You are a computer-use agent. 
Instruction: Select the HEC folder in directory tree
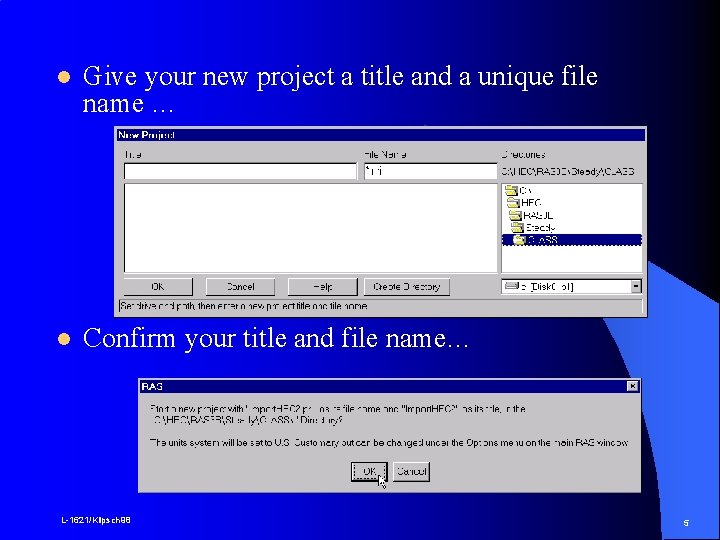click(x=525, y=202)
